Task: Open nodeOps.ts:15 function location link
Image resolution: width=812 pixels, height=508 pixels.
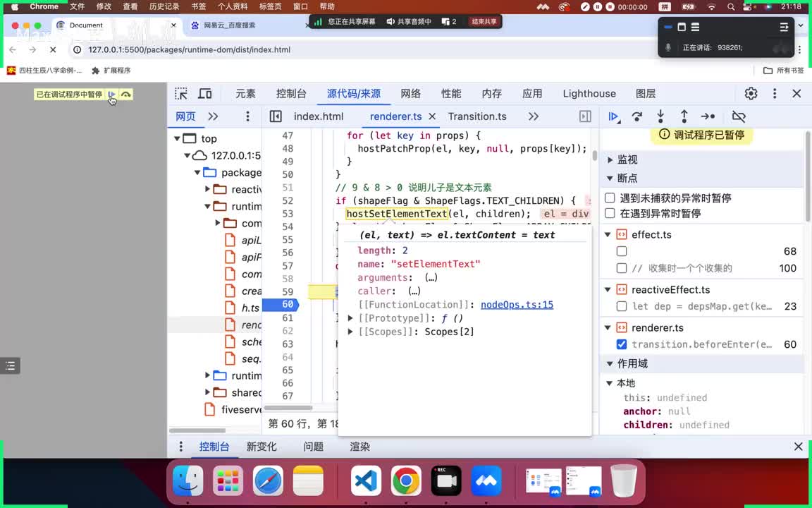Action: [517, 305]
